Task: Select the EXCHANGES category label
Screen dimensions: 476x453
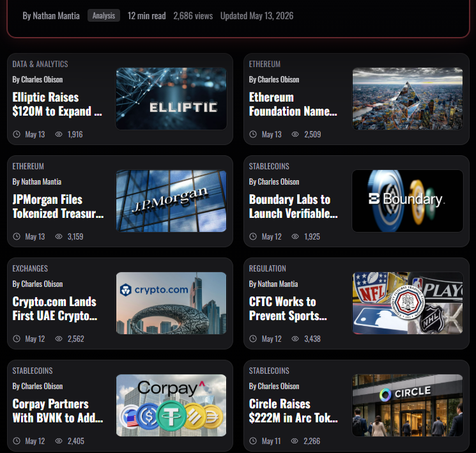Action: coord(30,269)
